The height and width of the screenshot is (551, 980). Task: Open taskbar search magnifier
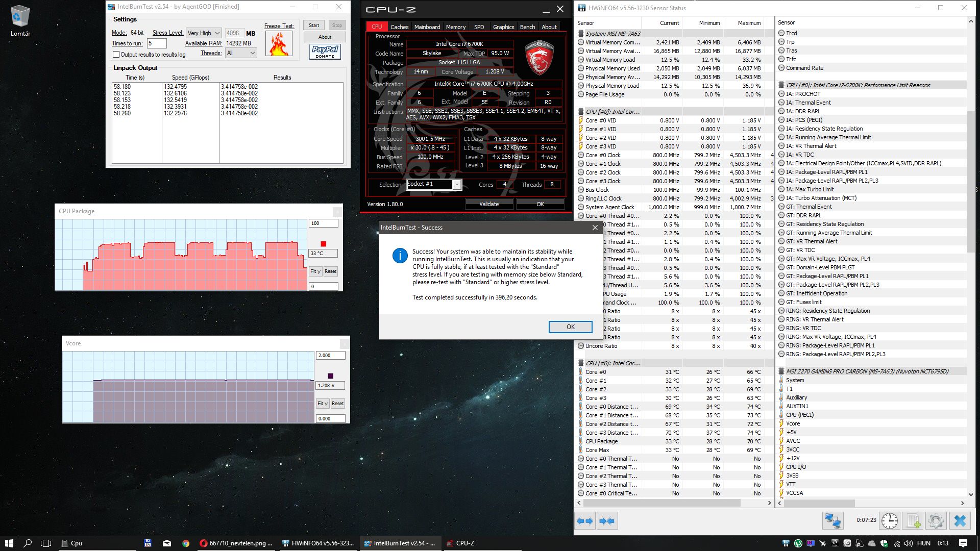[x=28, y=543]
